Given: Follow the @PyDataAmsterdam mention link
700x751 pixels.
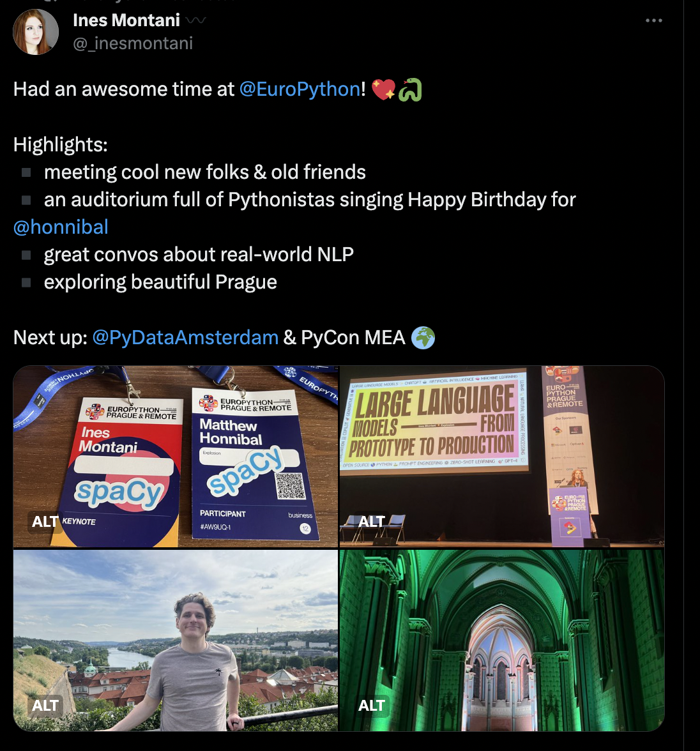Looking at the screenshot, I should [x=185, y=338].
